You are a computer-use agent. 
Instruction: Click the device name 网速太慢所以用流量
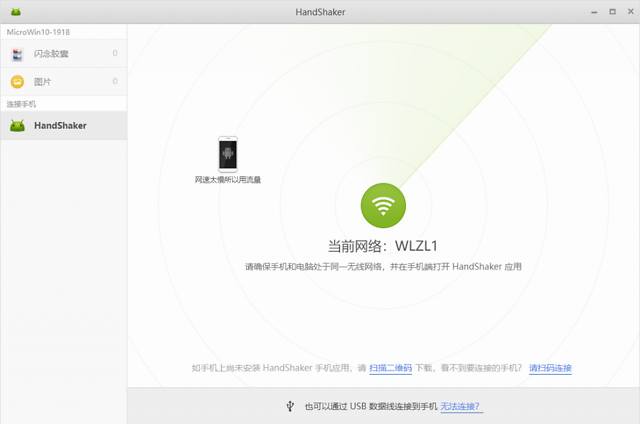pos(228,180)
